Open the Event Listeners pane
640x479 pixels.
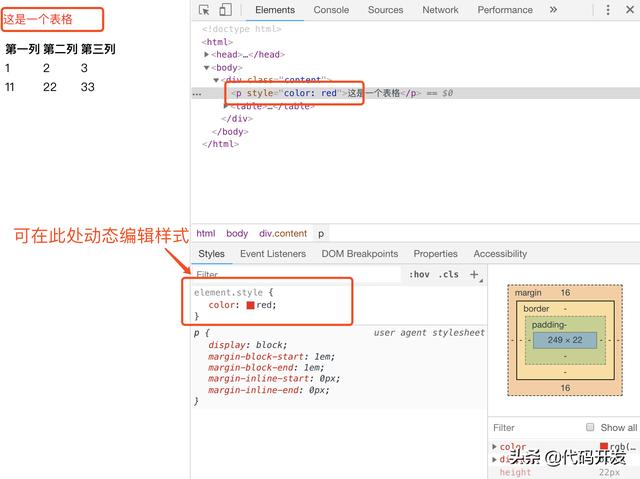(x=273, y=254)
